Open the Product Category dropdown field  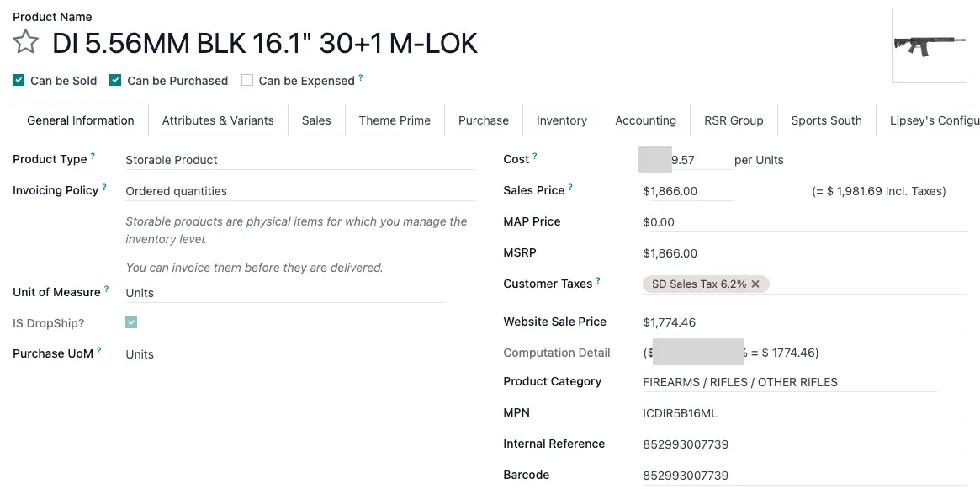tap(788, 382)
